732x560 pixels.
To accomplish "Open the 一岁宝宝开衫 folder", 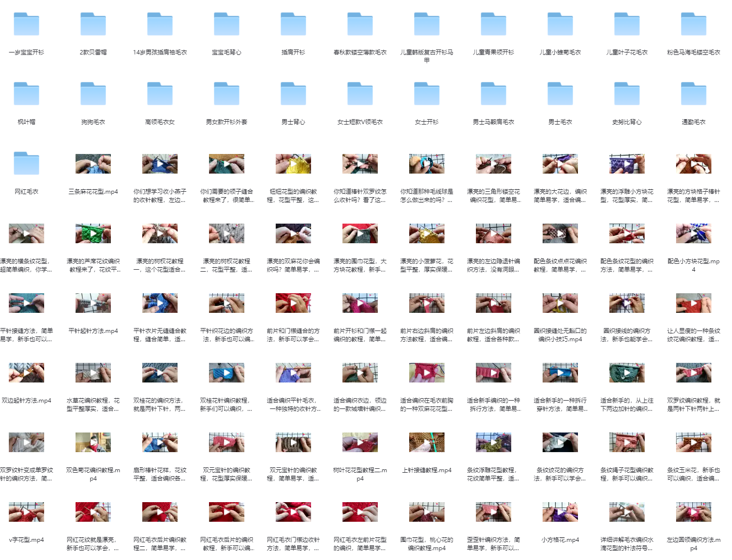I will 26,25.
